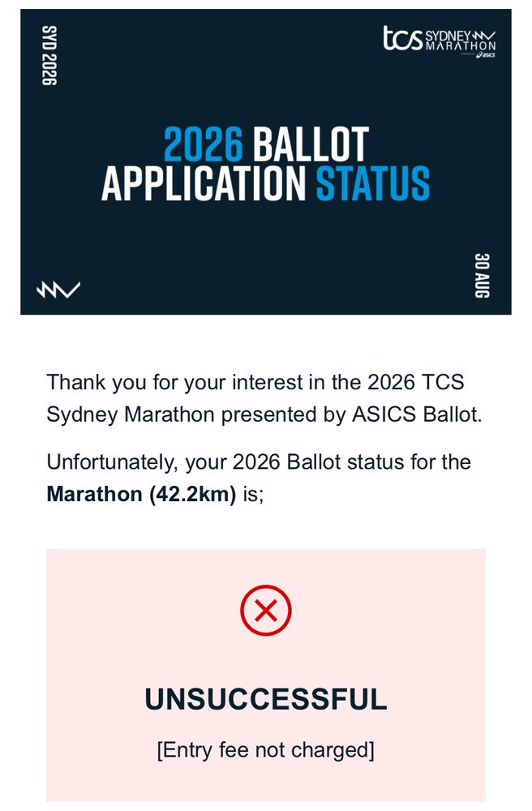Click the TCS Sydney Marathon logo

click(x=440, y=41)
